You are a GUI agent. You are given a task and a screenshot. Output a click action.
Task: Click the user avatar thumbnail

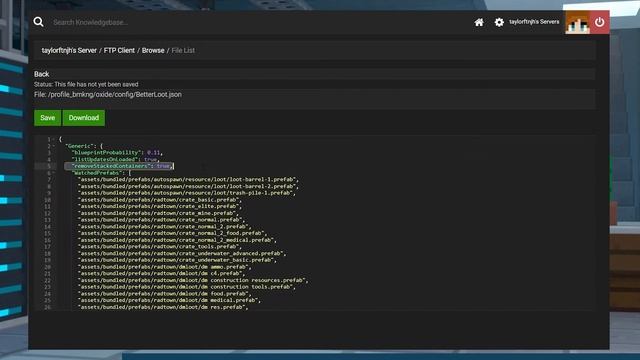coord(577,22)
